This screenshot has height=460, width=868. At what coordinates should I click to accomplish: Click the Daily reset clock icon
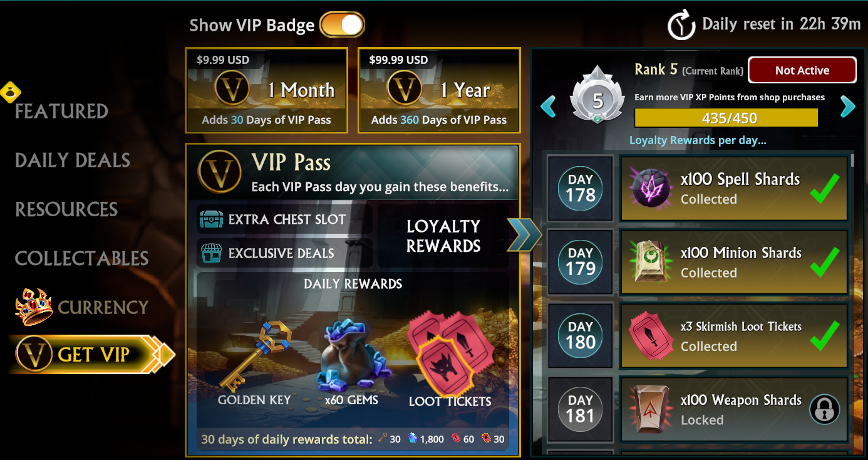(x=681, y=25)
